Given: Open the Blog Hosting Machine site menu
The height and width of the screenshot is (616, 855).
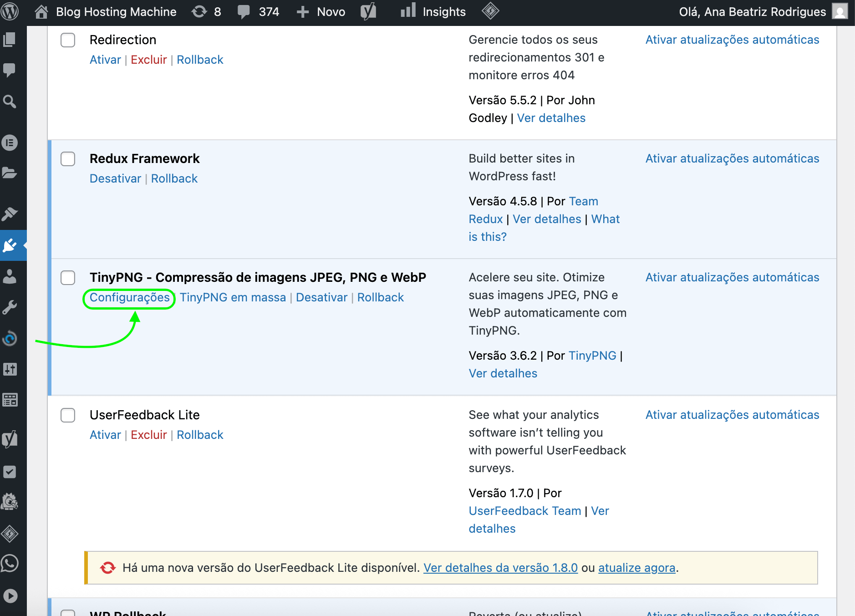Looking at the screenshot, I should coord(116,12).
